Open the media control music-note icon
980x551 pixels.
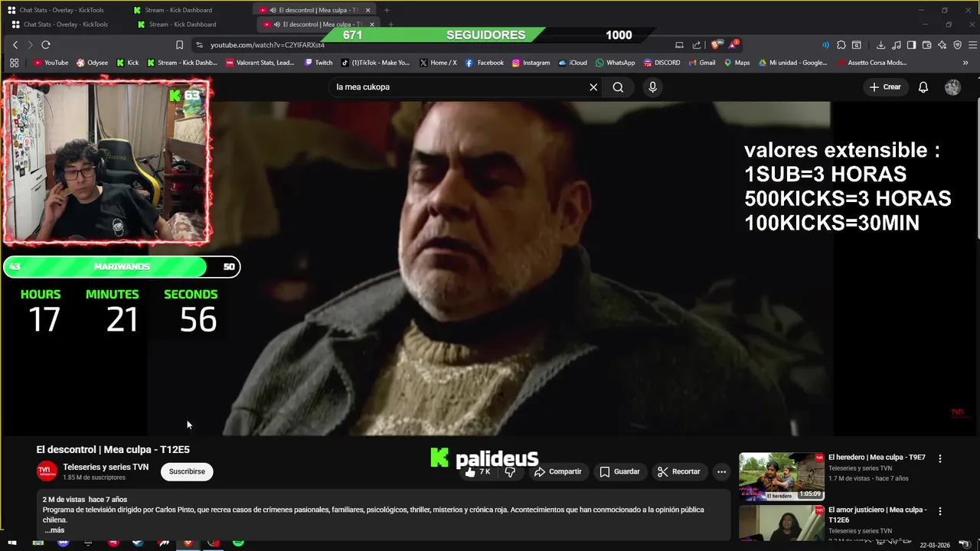click(897, 45)
